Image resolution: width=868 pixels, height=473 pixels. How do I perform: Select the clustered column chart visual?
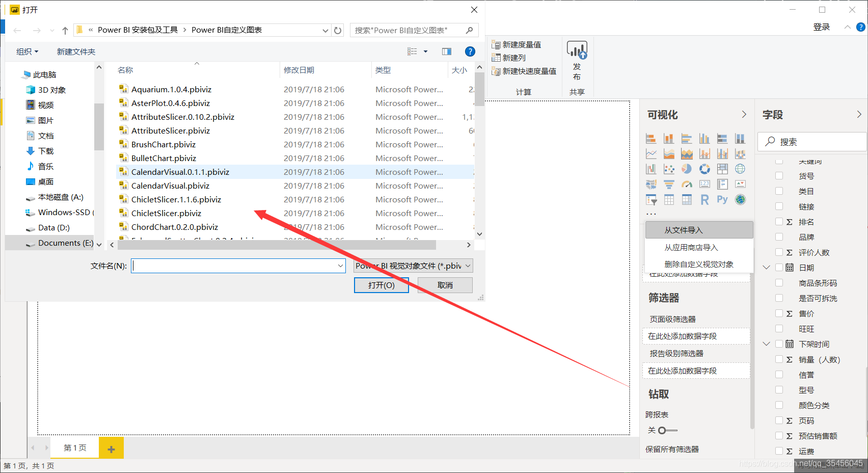coord(704,139)
